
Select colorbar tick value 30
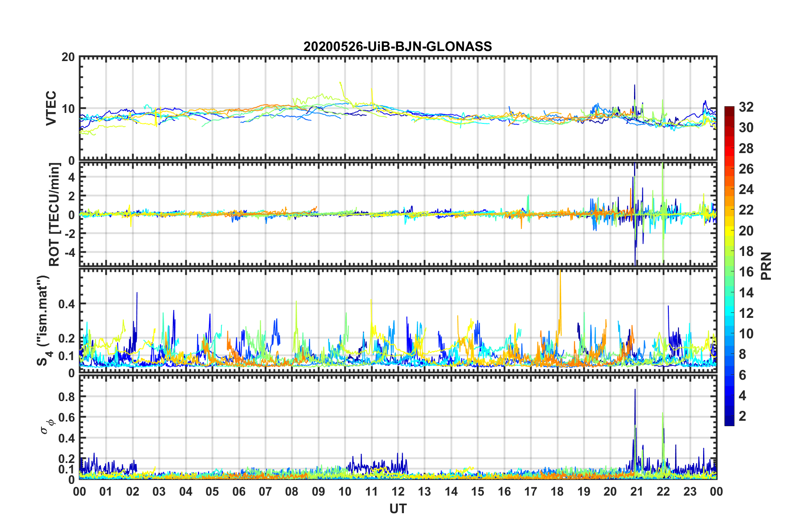click(746, 128)
